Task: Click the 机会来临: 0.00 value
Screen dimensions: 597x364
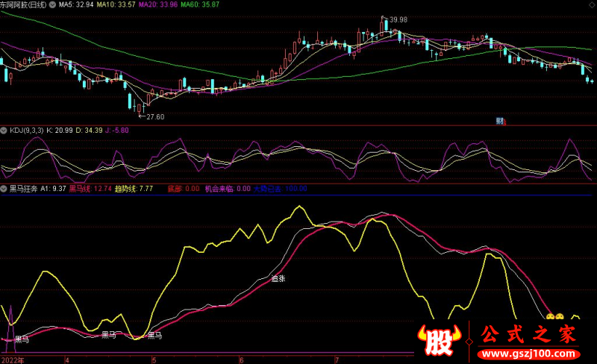Action: [228, 189]
